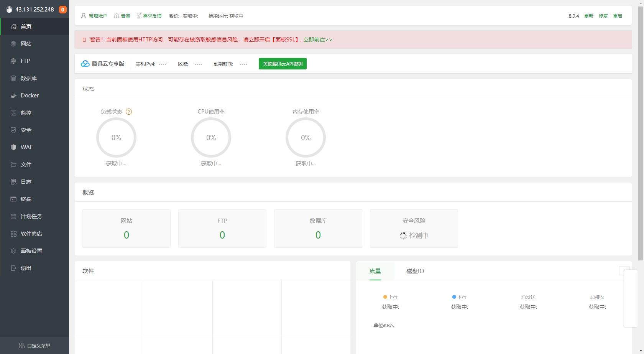Switch to the 磁盘IO tab
644x354 pixels.
pyautogui.click(x=415, y=271)
